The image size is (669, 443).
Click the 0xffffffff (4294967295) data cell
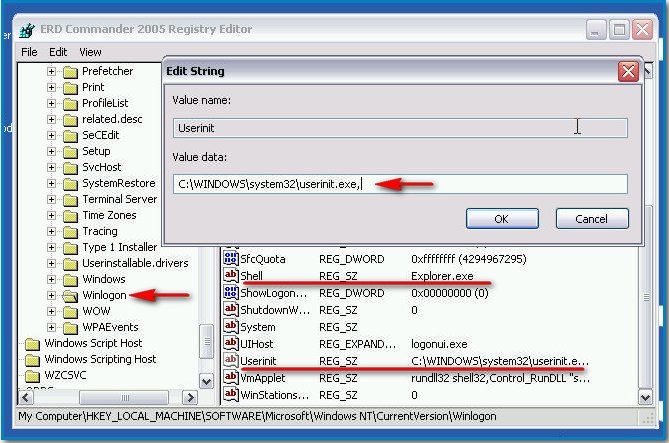(468, 259)
